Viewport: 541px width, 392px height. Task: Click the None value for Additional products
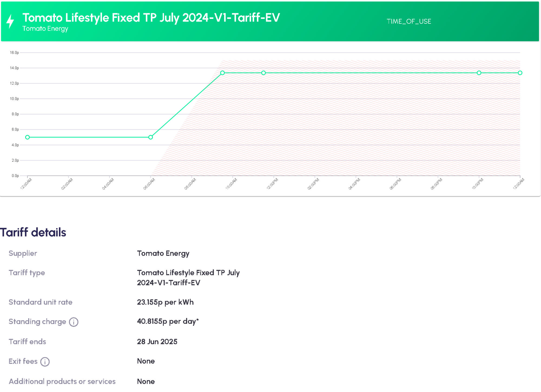pyautogui.click(x=146, y=381)
